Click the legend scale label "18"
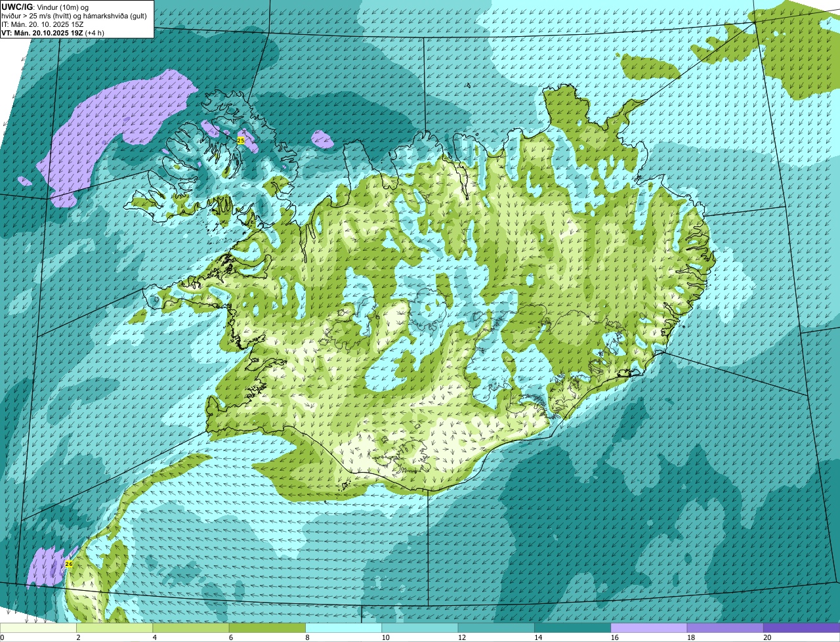 point(690,637)
